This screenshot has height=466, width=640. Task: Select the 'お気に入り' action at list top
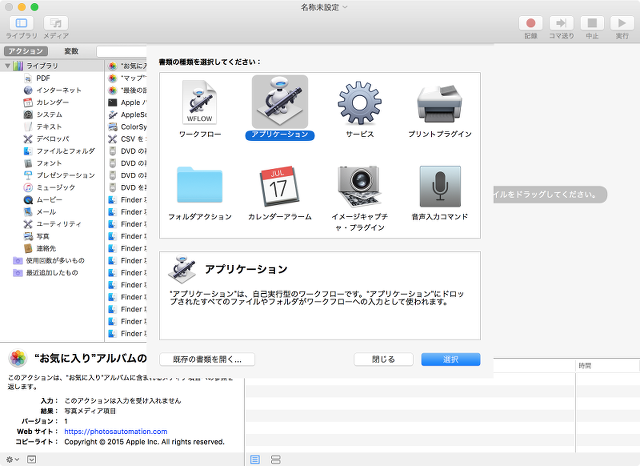127,66
